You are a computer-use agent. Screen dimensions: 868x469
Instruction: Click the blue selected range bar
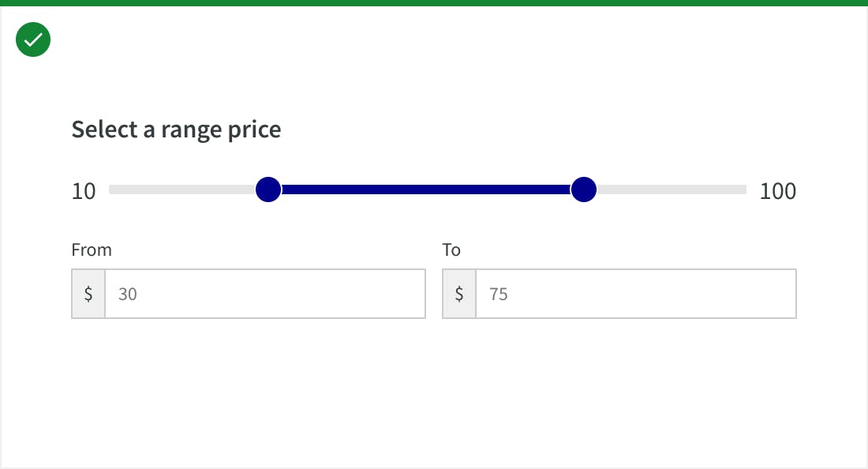click(426, 189)
